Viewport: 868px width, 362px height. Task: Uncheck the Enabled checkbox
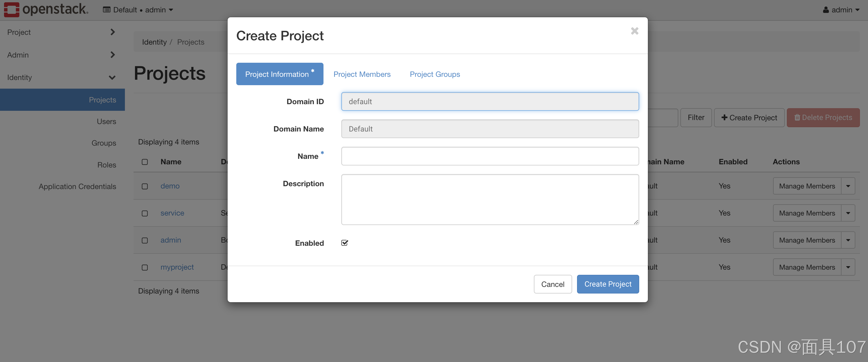click(344, 243)
